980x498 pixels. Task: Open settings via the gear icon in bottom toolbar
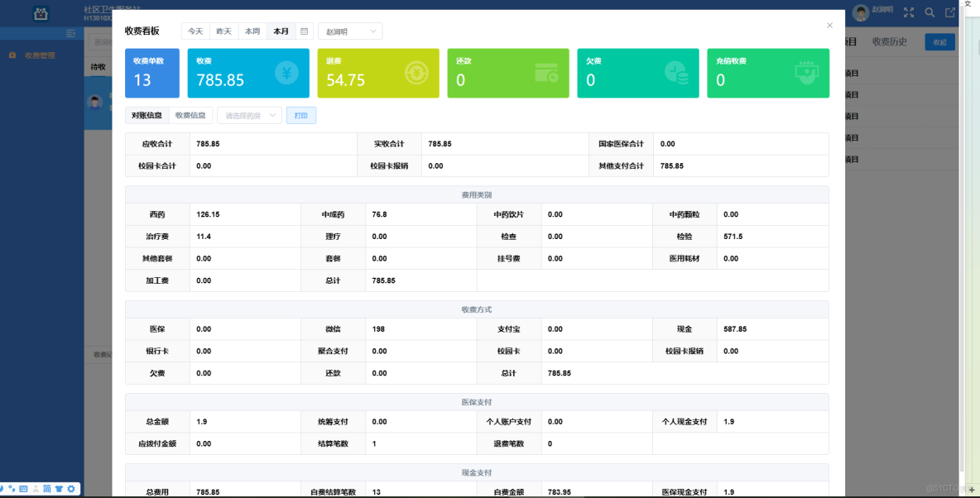[70, 489]
